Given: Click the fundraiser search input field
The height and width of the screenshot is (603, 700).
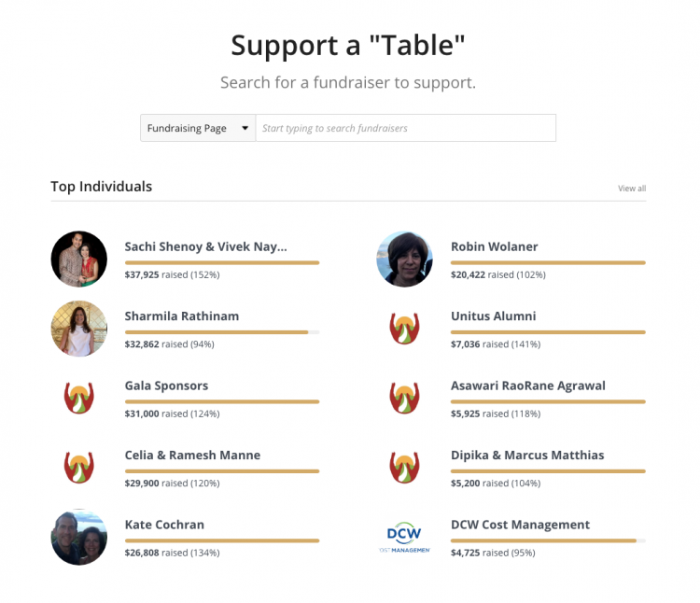Looking at the screenshot, I should (405, 128).
